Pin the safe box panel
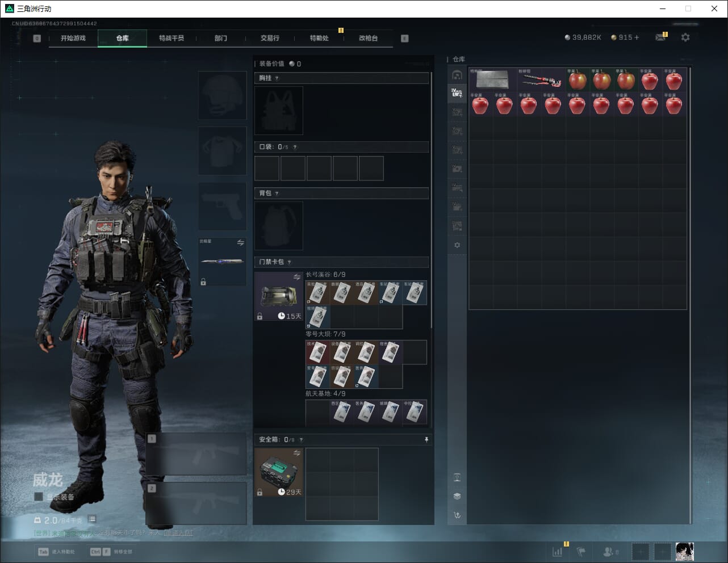This screenshot has height=563, width=728. coord(426,440)
